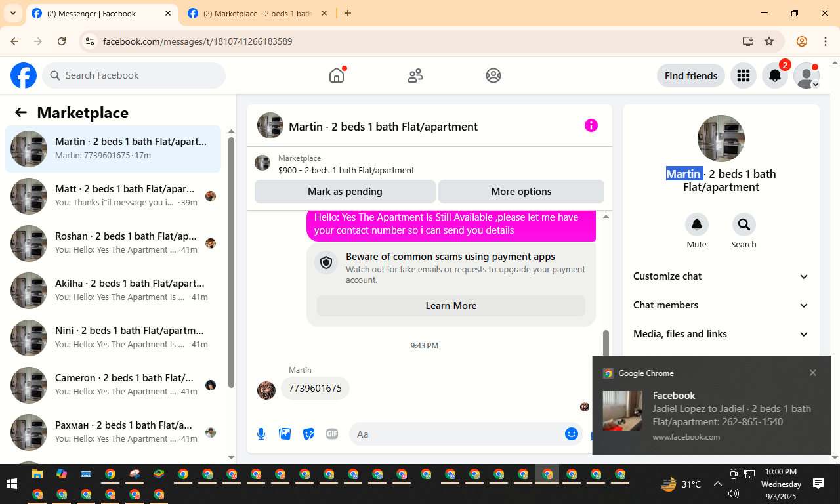Viewport: 840px width, 504px height.
Task: Click the large listing photo in the details panel
Action: pos(721,138)
